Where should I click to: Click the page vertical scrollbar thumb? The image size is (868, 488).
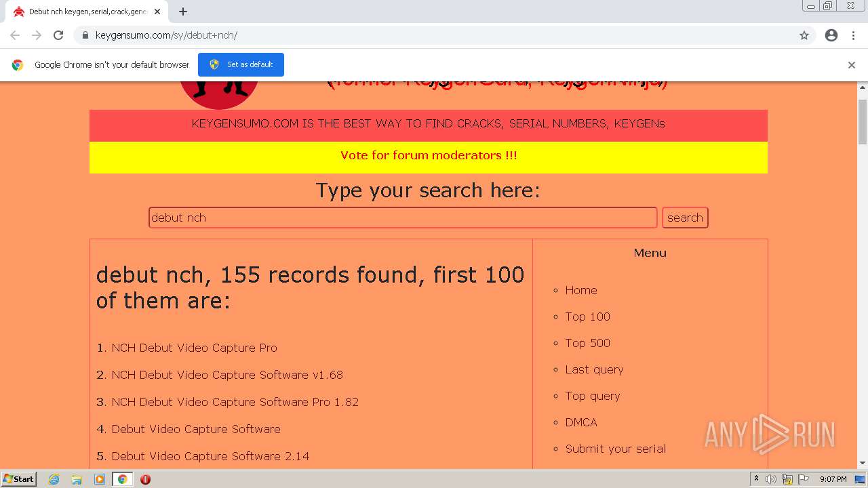click(x=863, y=121)
